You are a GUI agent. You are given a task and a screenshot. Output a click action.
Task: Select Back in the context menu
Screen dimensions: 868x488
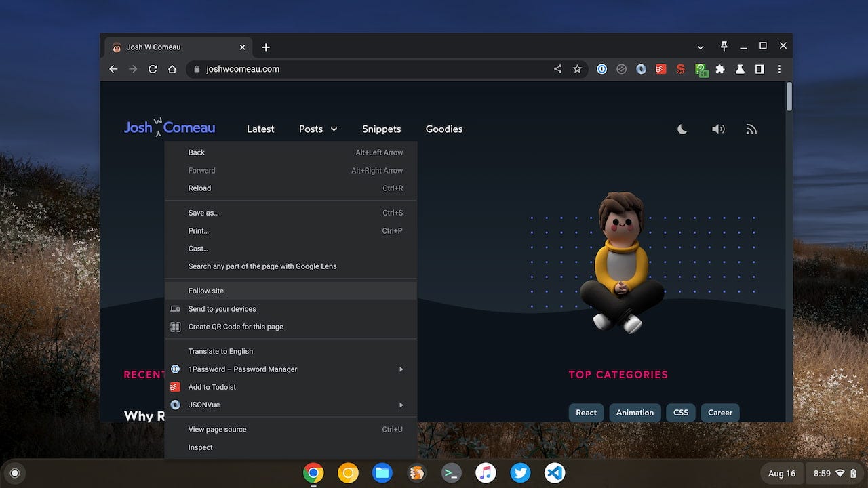pos(290,152)
